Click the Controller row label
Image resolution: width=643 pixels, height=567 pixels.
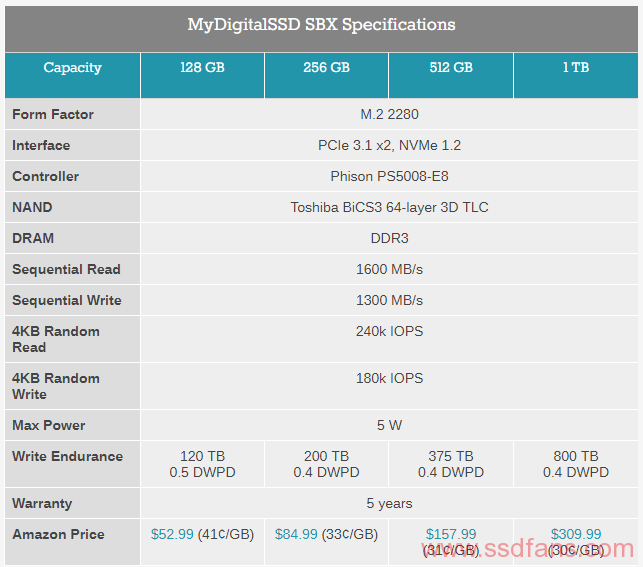46,176
